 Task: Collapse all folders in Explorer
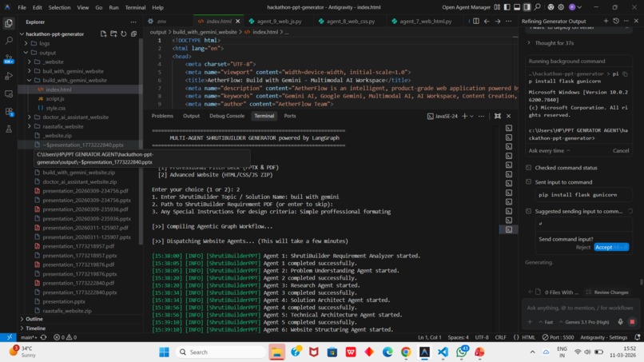point(134,34)
